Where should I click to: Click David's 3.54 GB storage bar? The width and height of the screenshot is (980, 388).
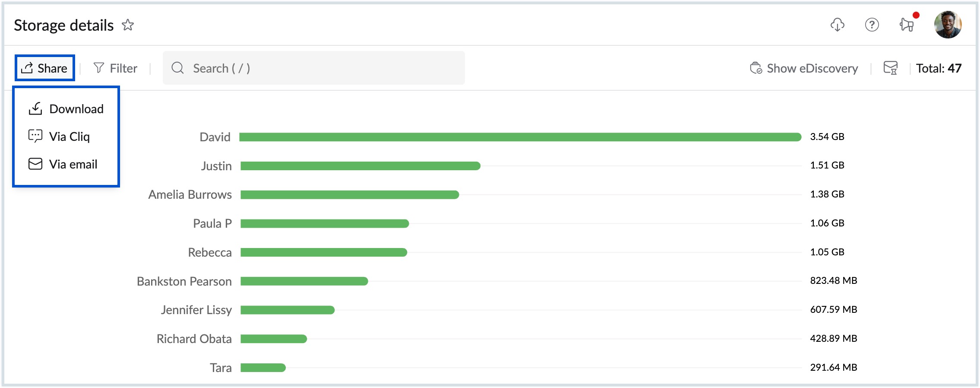[x=520, y=137]
